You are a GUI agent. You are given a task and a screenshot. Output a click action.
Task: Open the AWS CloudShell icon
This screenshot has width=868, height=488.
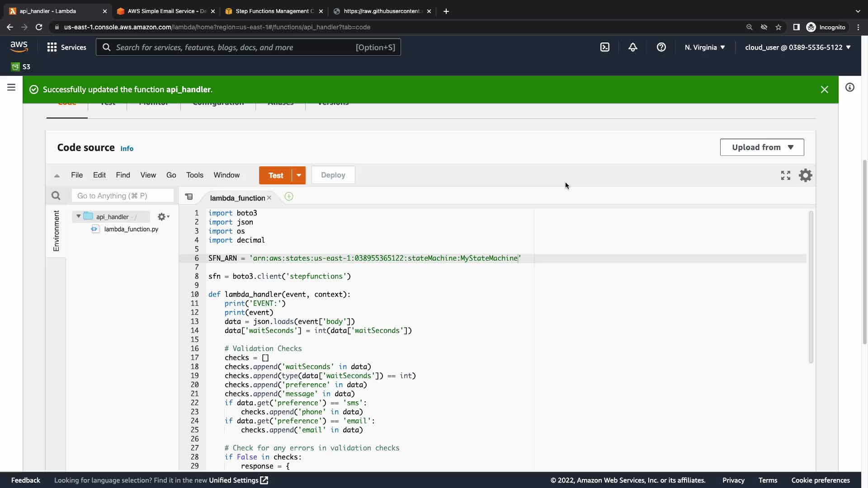click(x=605, y=47)
